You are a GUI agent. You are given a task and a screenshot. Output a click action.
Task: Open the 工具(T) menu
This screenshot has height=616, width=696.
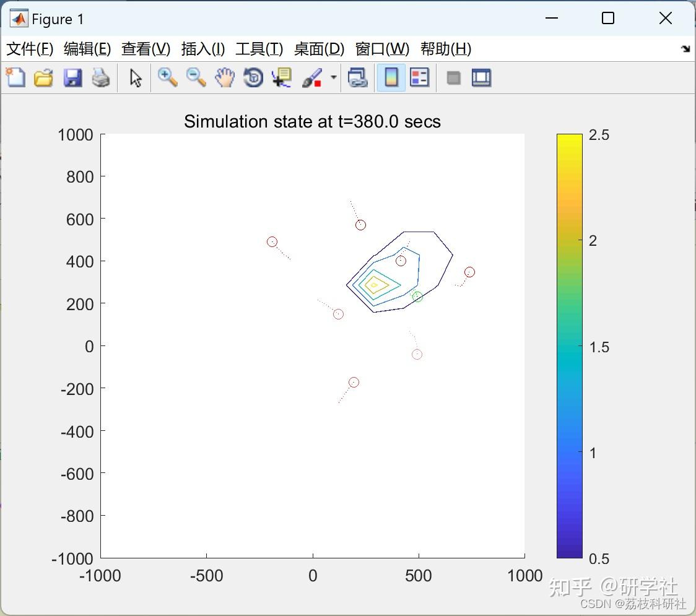(259, 49)
